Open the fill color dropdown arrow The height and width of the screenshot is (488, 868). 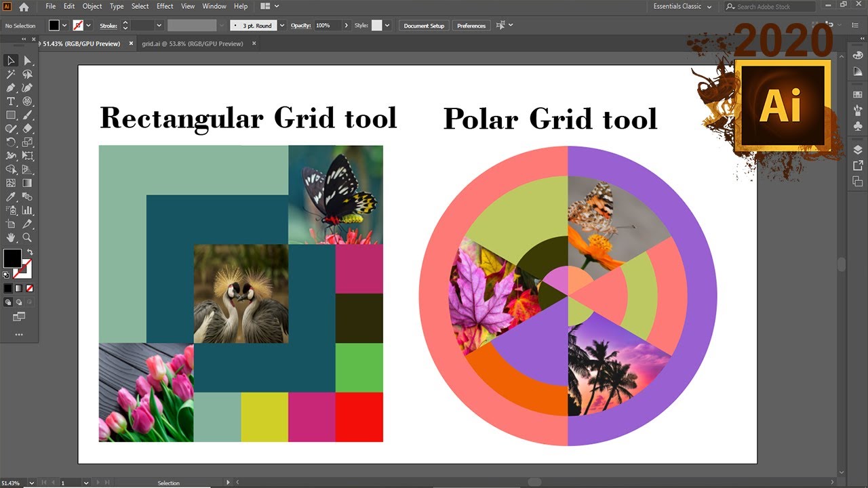click(64, 25)
